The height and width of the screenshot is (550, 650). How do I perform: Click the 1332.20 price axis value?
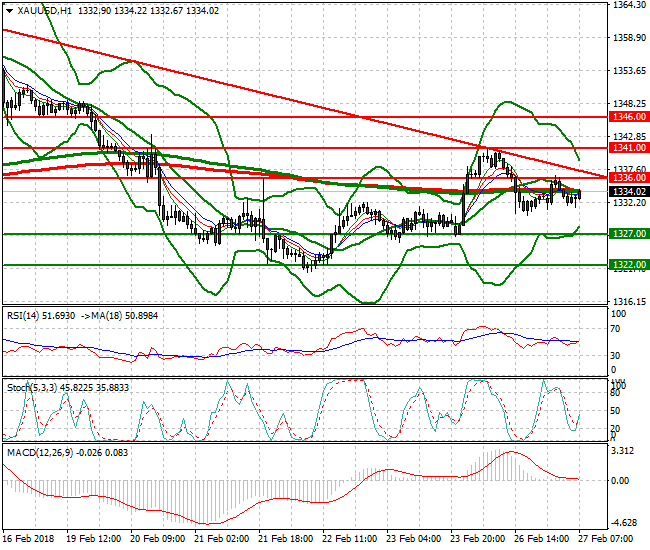629,203
